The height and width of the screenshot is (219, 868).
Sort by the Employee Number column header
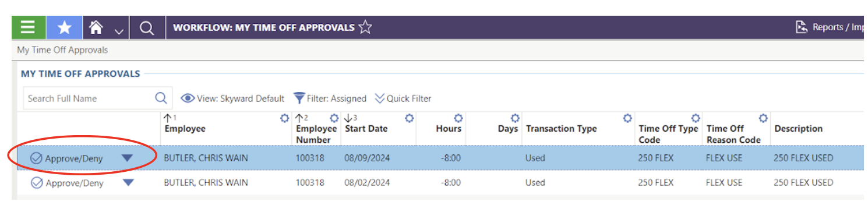point(316,134)
